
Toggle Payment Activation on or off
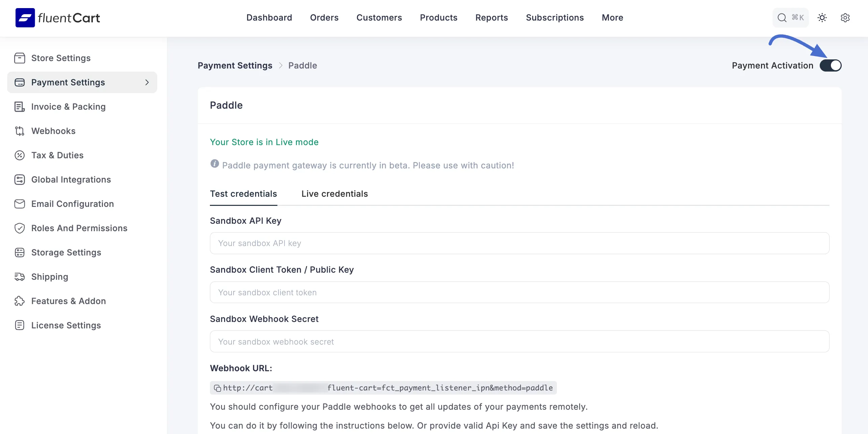831,65
